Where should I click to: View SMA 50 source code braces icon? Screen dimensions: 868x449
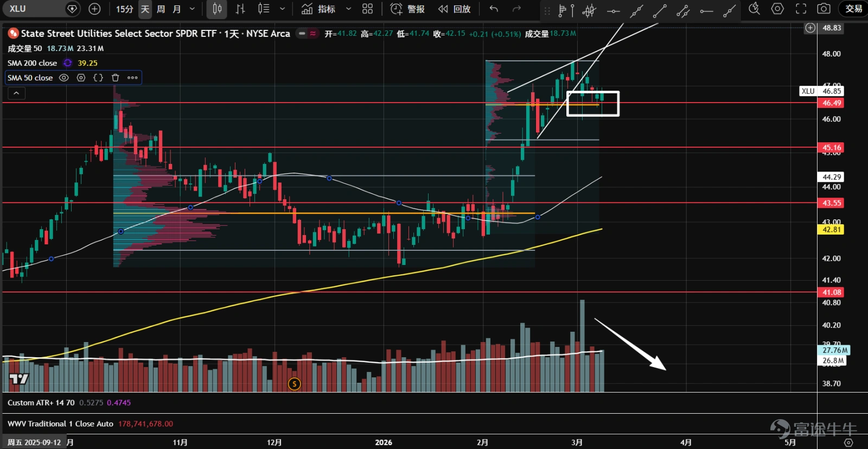[x=98, y=78]
